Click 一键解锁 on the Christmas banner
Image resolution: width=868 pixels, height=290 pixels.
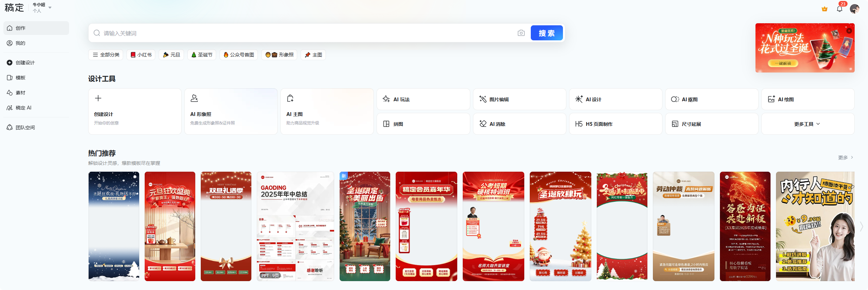tap(783, 63)
